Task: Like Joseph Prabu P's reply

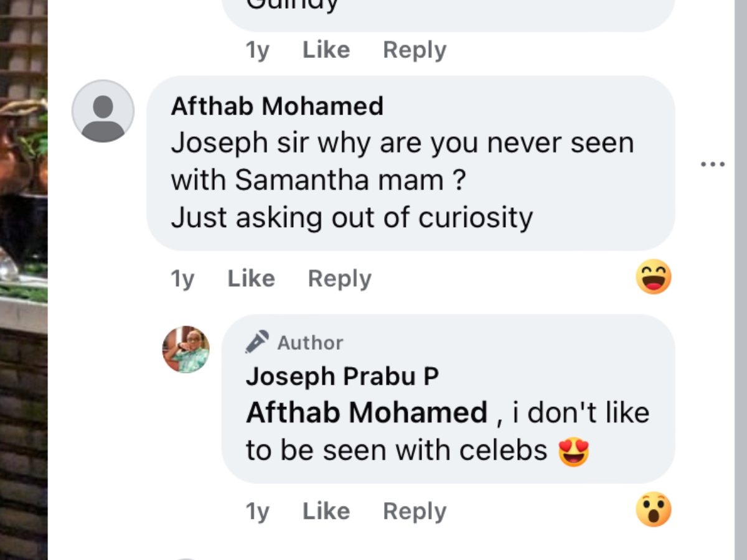Action: coord(326,511)
